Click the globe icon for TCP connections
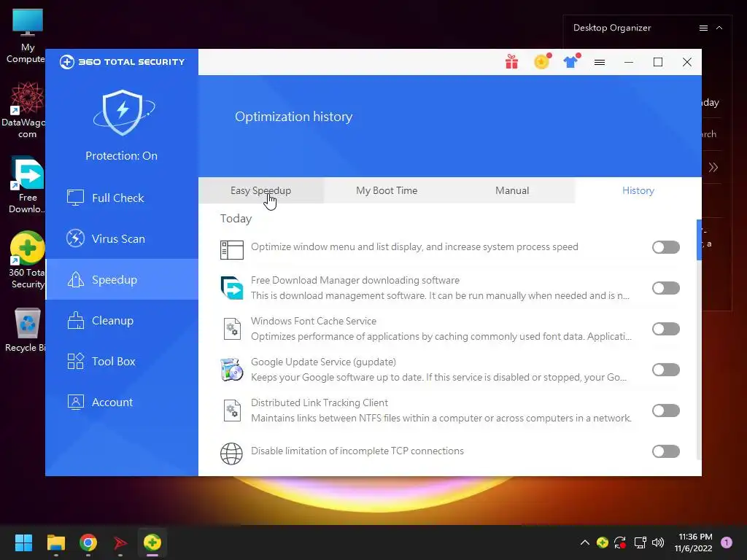 coord(231,454)
